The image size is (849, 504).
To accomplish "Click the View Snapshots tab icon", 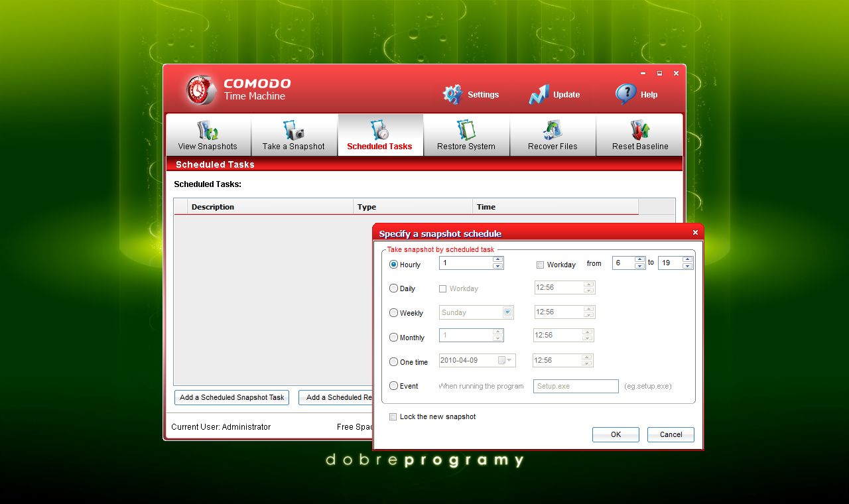I will 208,130.
